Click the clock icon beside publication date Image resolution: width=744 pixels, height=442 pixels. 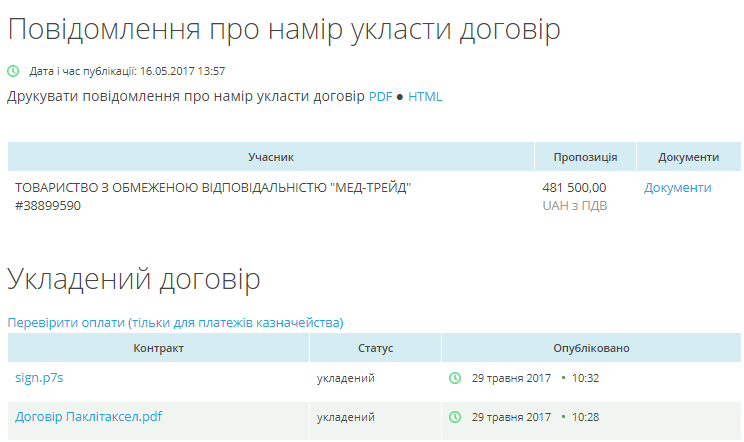13,71
